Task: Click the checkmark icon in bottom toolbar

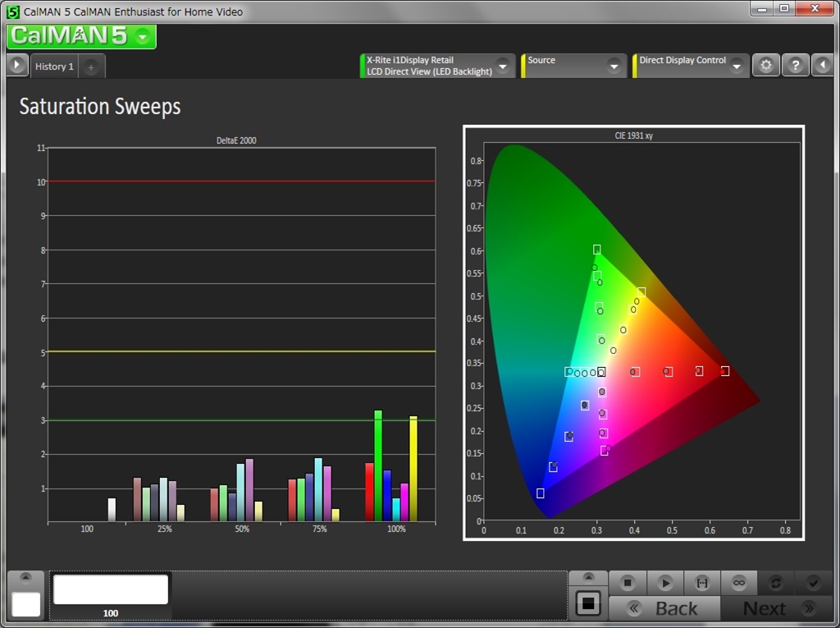Action: click(813, 583)
